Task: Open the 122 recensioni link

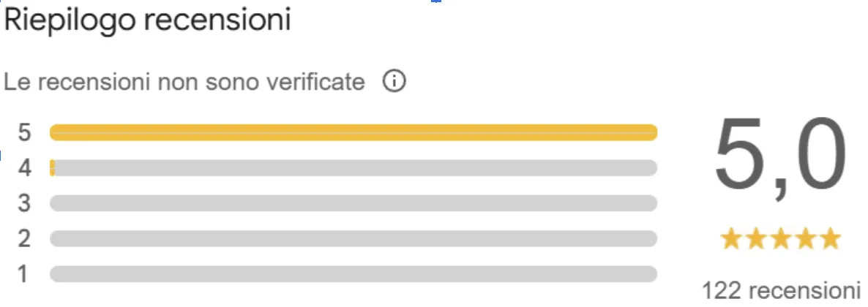Action: click(x=780, y=289)
